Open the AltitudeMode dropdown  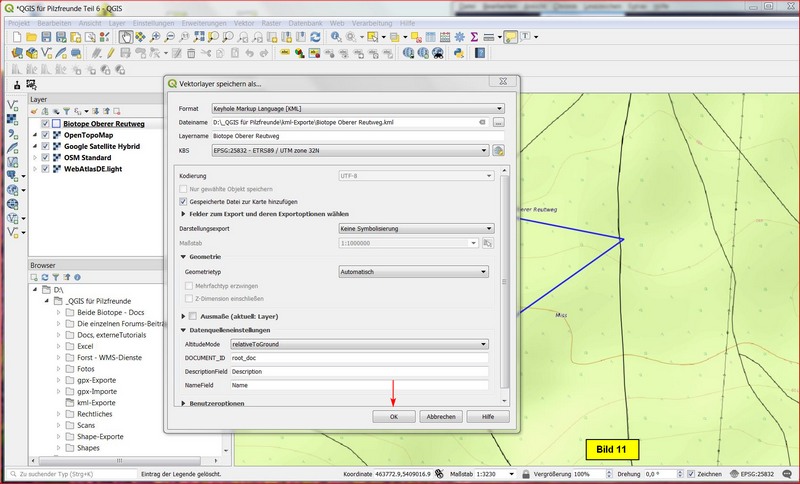[360, 344]
